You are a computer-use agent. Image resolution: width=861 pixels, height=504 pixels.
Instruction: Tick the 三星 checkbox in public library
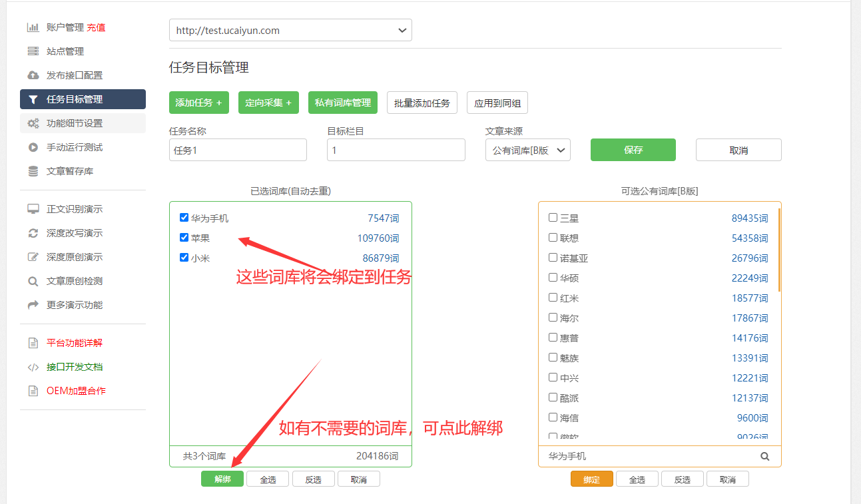[x=553, y=218]
